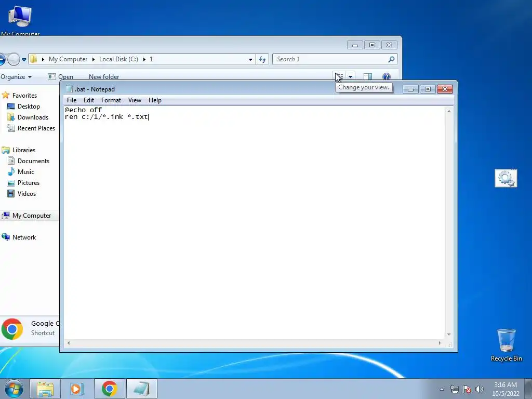Expand the address bar history dropdown
The height and width of the screenshot is (399, 532).
click(250, 59)
